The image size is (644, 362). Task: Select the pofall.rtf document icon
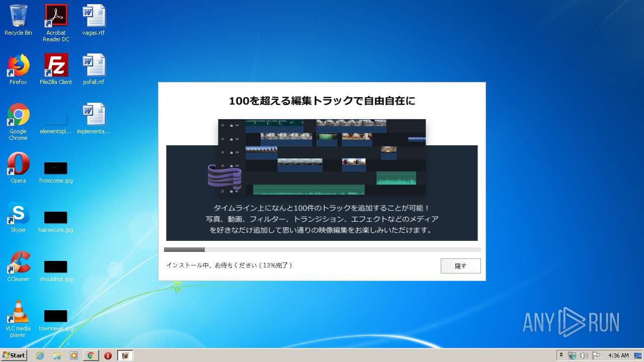tap(94, 69)
